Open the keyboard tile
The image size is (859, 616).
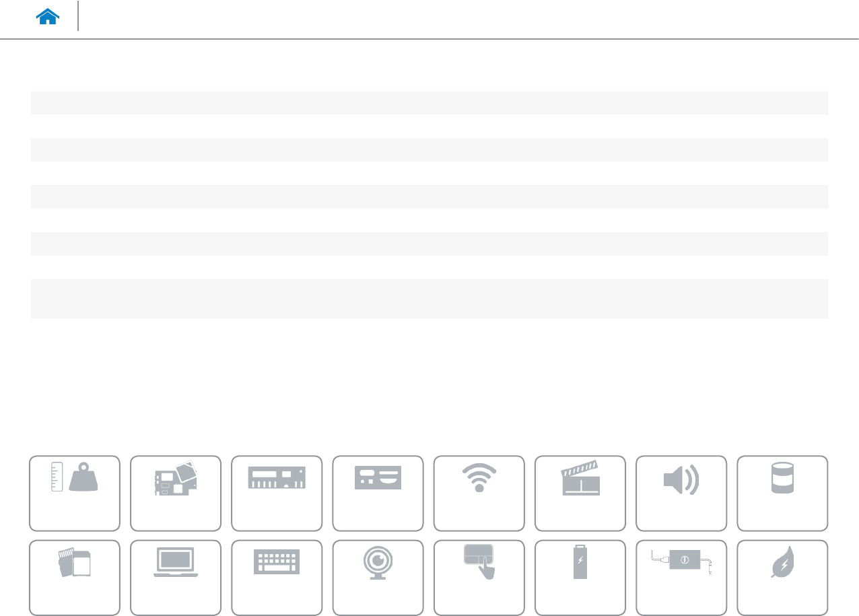(x=277, y=578)
